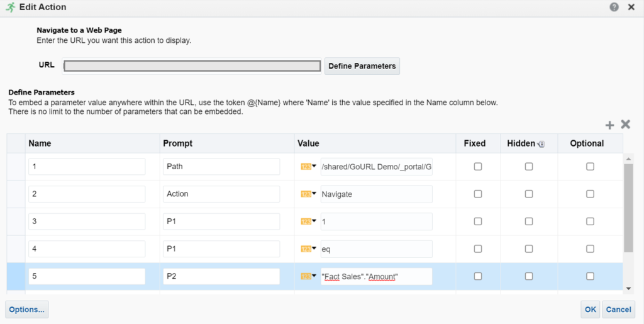This screenshot has width=644, height=324.
Task: Click Name field containing 1
Action: [x=87, y=167]
